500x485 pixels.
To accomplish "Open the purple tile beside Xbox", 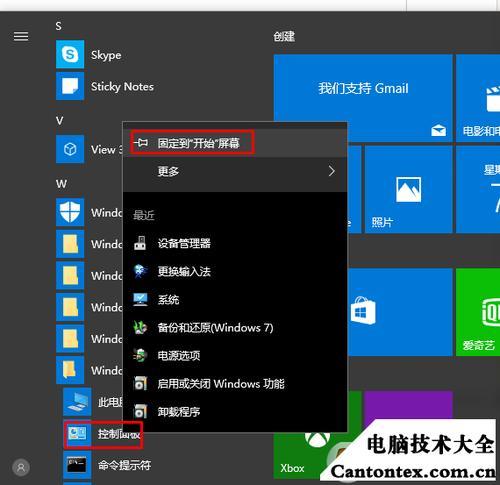I will pos(408,406).
